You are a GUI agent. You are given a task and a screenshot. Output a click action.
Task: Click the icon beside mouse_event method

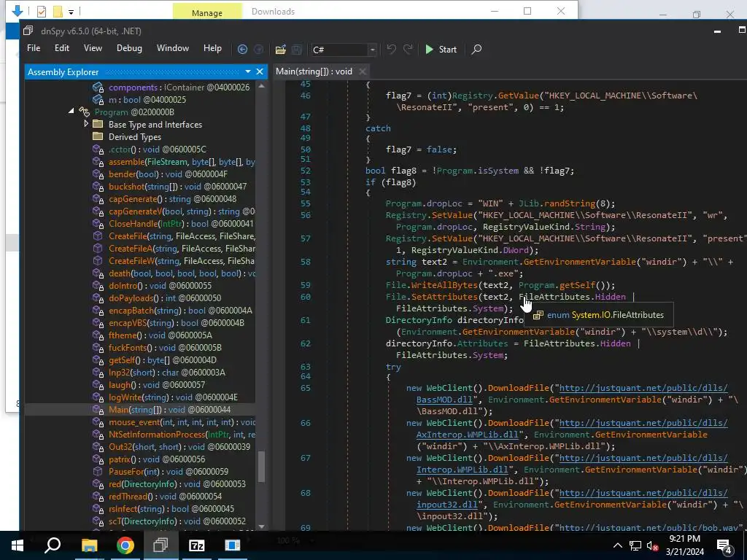click(98, 422)
